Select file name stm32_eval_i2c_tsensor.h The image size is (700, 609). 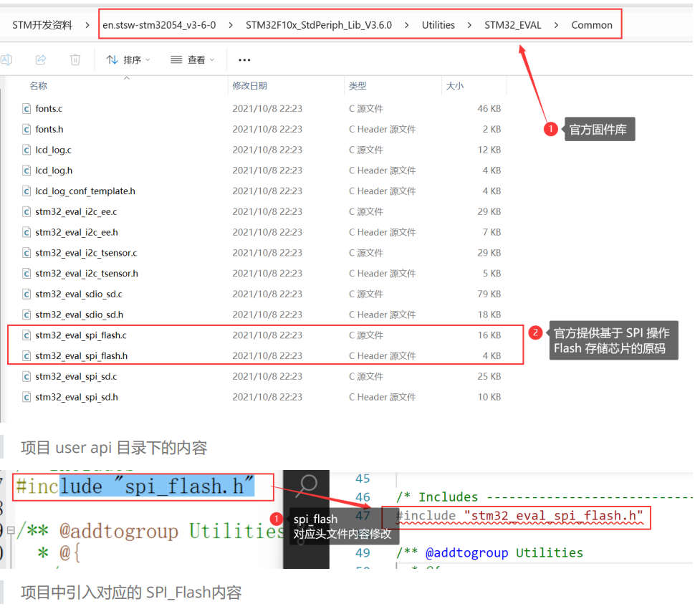tap(87, 273)
